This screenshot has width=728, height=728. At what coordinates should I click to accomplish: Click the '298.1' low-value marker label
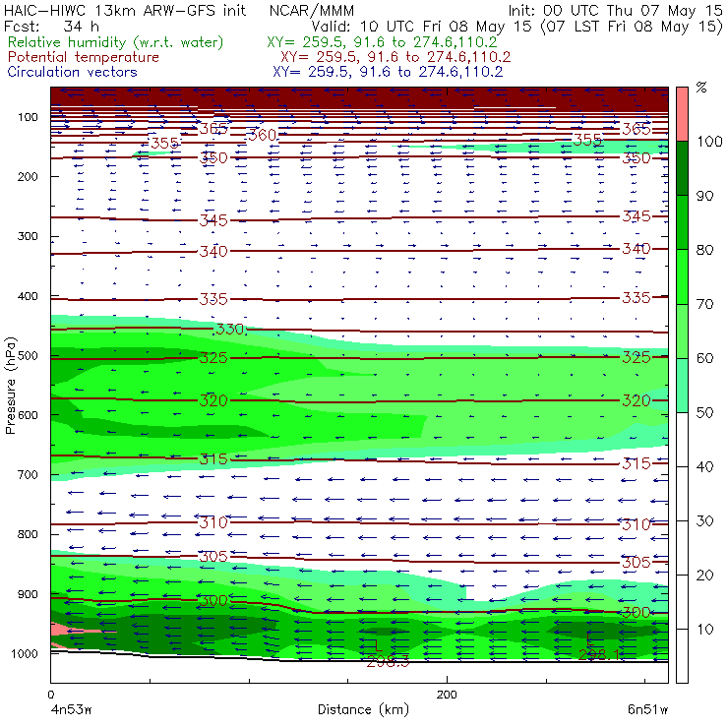(x=599, y=654)
